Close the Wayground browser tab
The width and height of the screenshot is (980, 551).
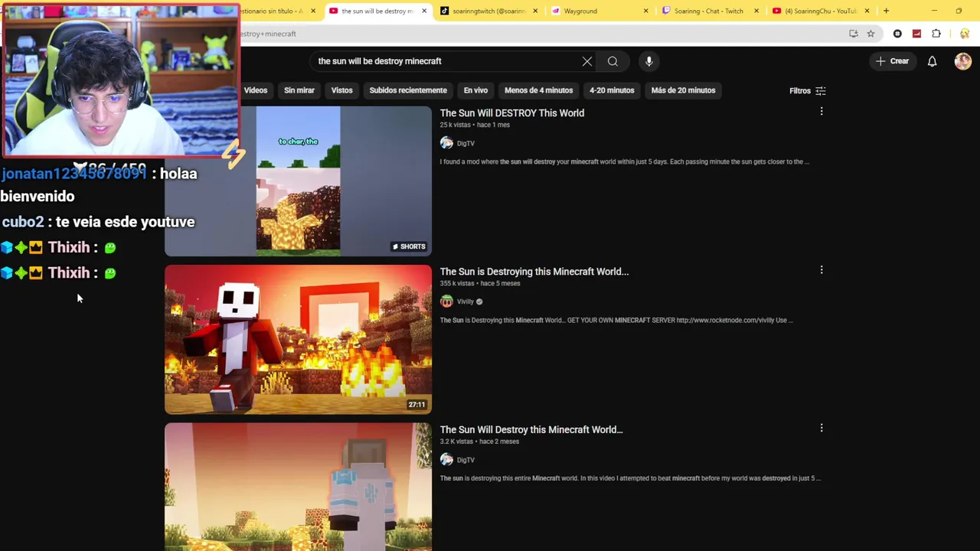pos(645,11)
